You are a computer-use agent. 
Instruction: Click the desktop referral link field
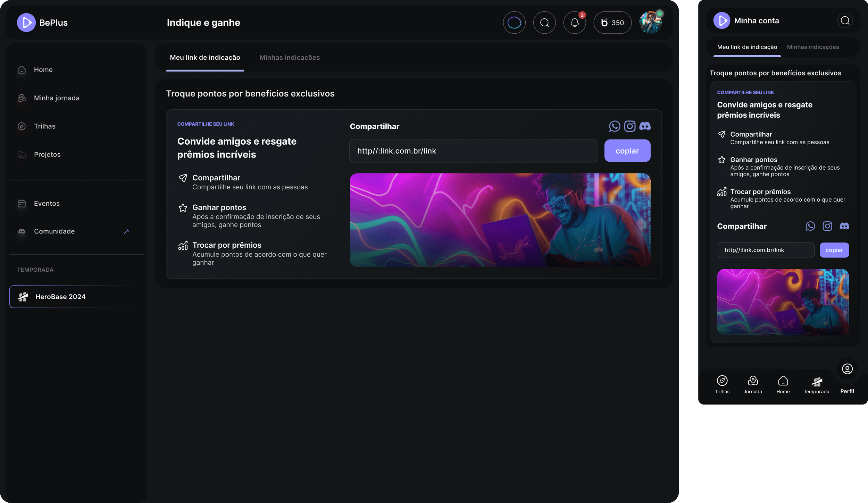click(x=473, y=151)
